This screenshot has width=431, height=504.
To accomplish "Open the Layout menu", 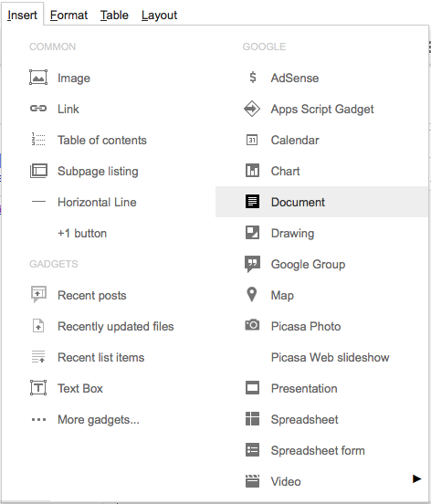I will [x=159, y=16].
